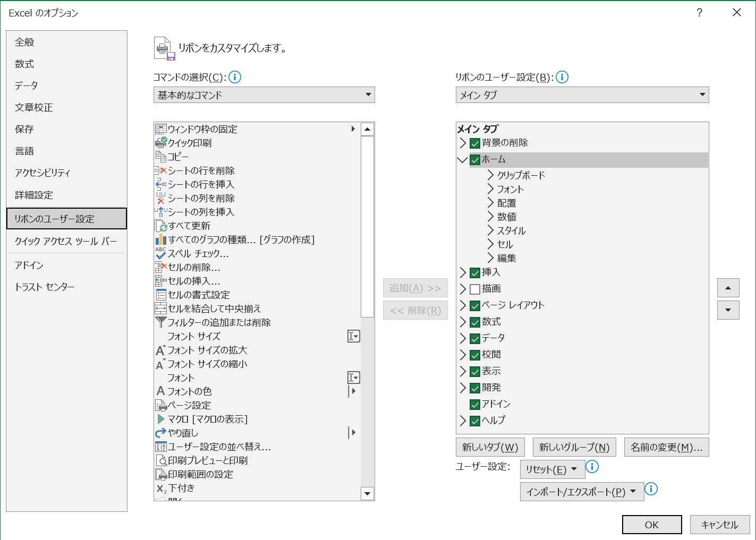Select the スペル チェック command icon
The image size is (756, 540).
[161, 253]
